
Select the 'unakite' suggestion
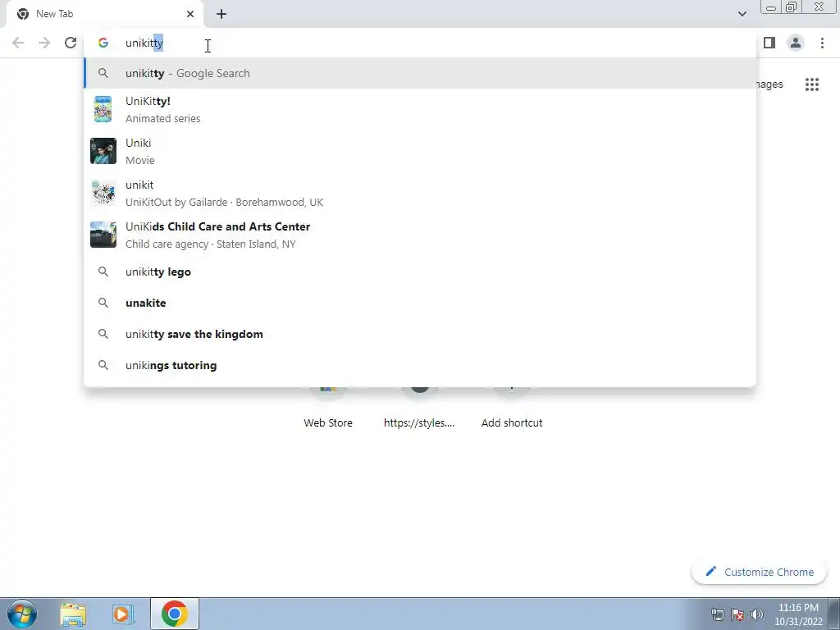(x=420, y=303)
